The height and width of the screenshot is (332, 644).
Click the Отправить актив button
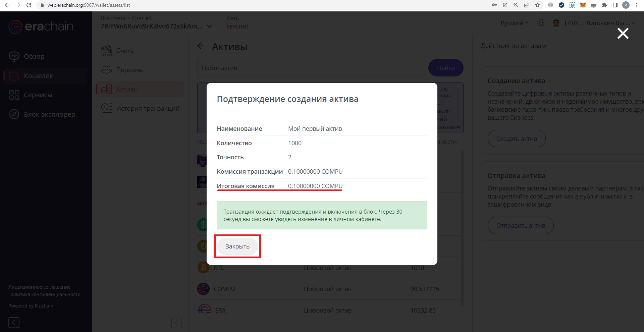520,225
